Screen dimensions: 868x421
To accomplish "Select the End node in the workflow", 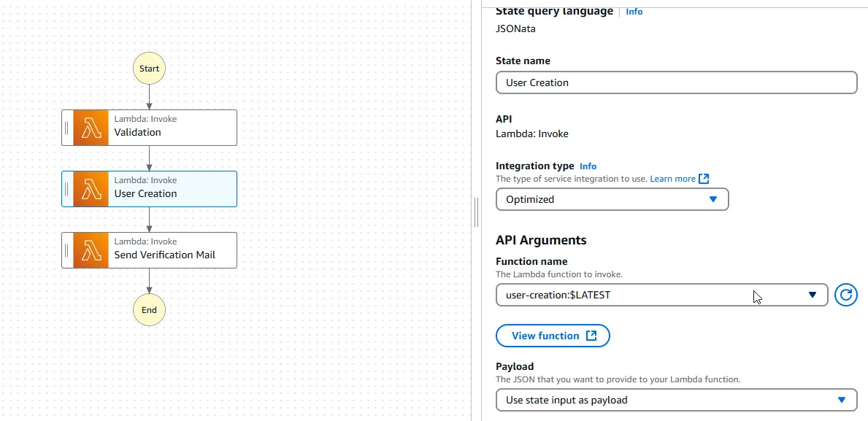I will 149,309.
